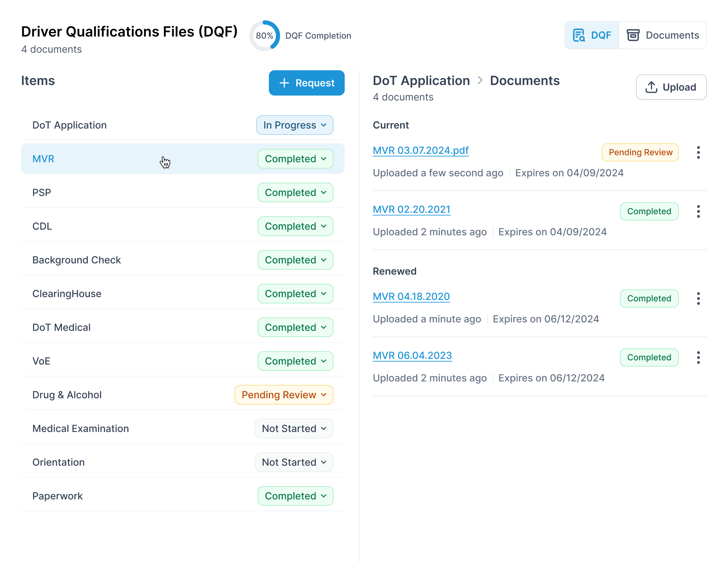Open the MVR 06.04.2023 document link
The image size is (728, 583).
point(412,355)
